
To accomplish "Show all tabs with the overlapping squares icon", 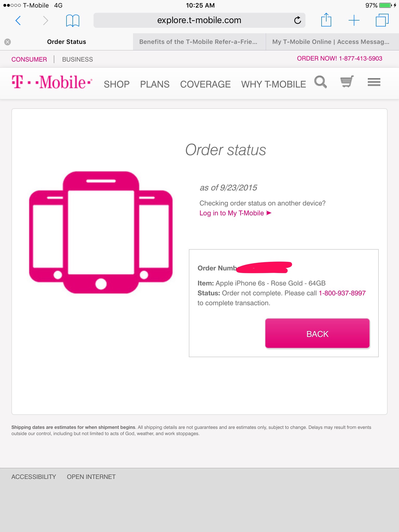I will pyautogui.click(x=382, y=20).
